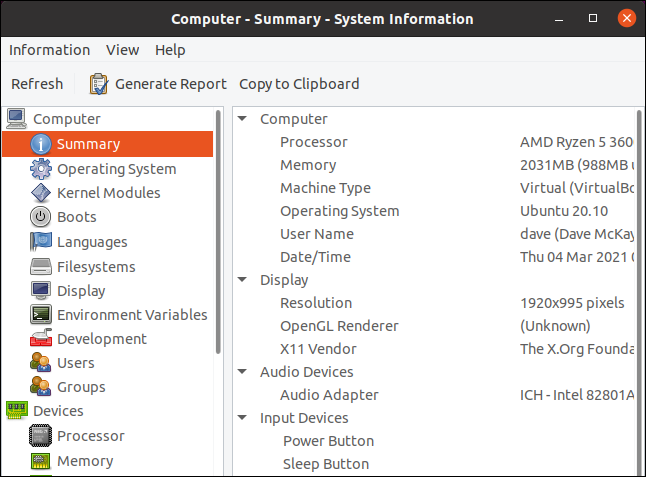Collapse the Audio Devices section
The height and width of the screenshot is (477, 646).
click(243, 372)
